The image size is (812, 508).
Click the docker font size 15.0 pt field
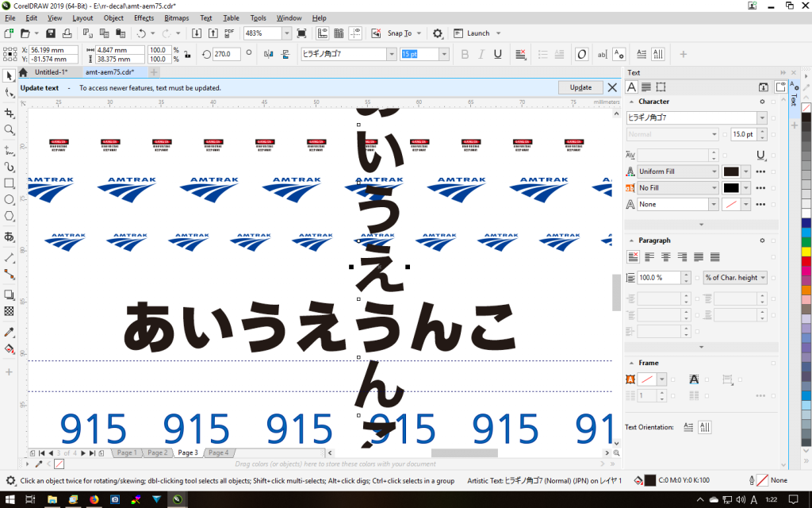tap(744, 134)
